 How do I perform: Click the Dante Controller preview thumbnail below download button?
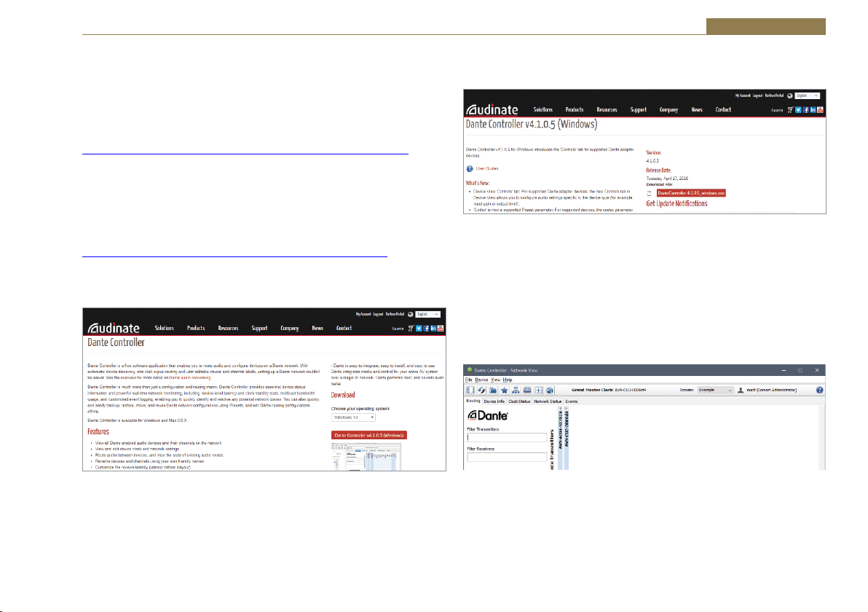coord(366,456)
